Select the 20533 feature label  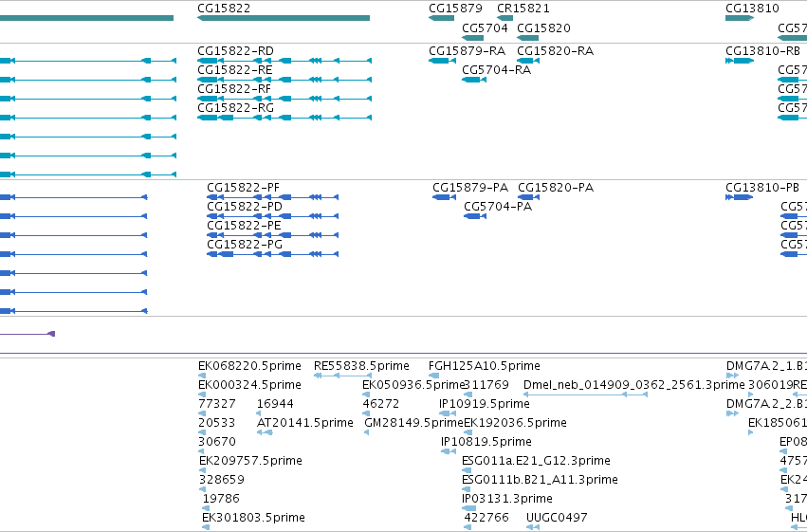pyautogui.click(x=216, y=423)
